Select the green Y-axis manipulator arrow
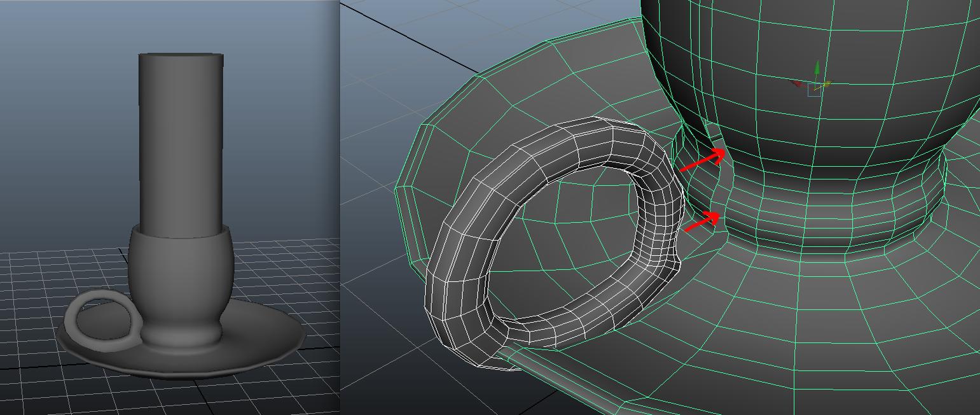 coord(817,67)
